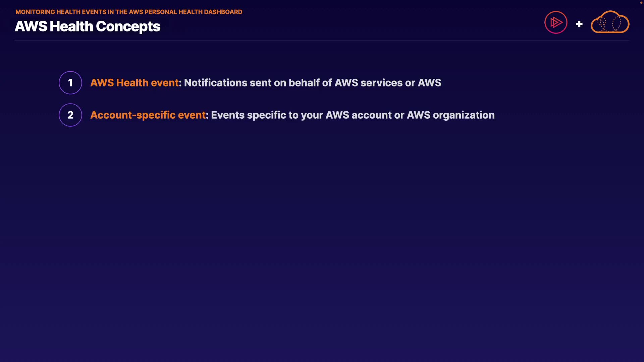Click the word "DASHBOARD" in the subtitle
Image resolution: width=644 pixels, height=362 pixels.
click(223, 12)
